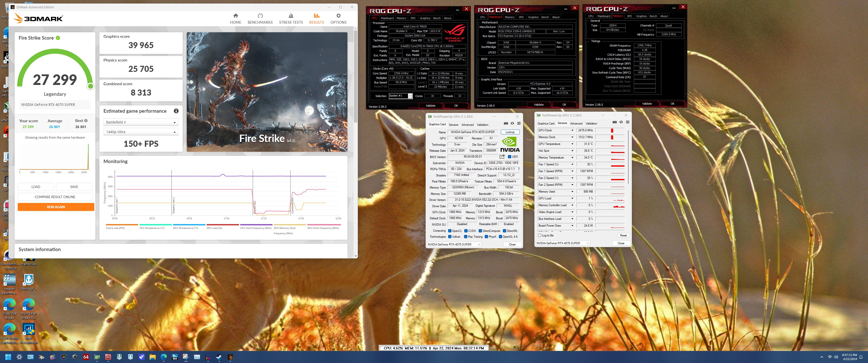
Task: Open hamburger menu in left GPU-Z window
Action: point(519,124)
